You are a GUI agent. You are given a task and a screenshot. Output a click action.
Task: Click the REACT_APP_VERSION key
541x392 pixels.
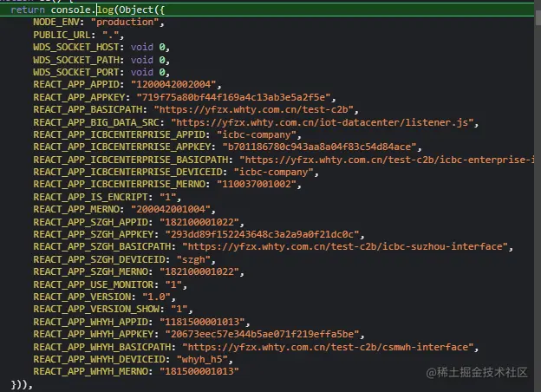[x=81, y=297]
